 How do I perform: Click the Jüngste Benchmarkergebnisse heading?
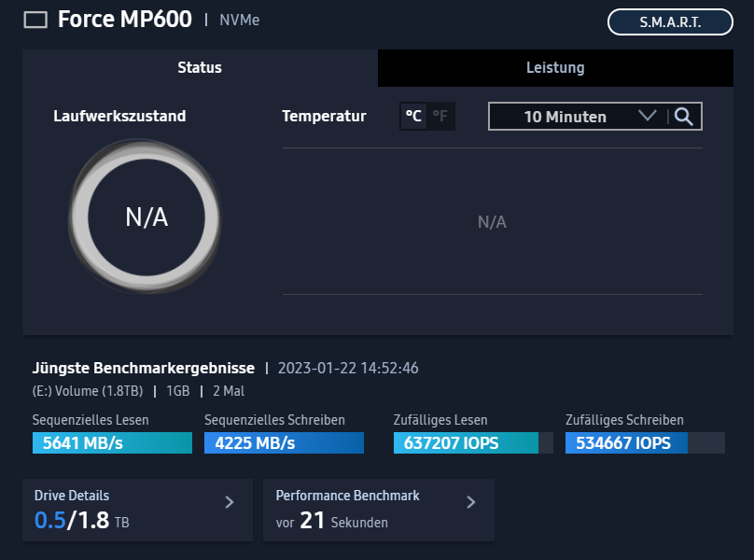[144, 369]
